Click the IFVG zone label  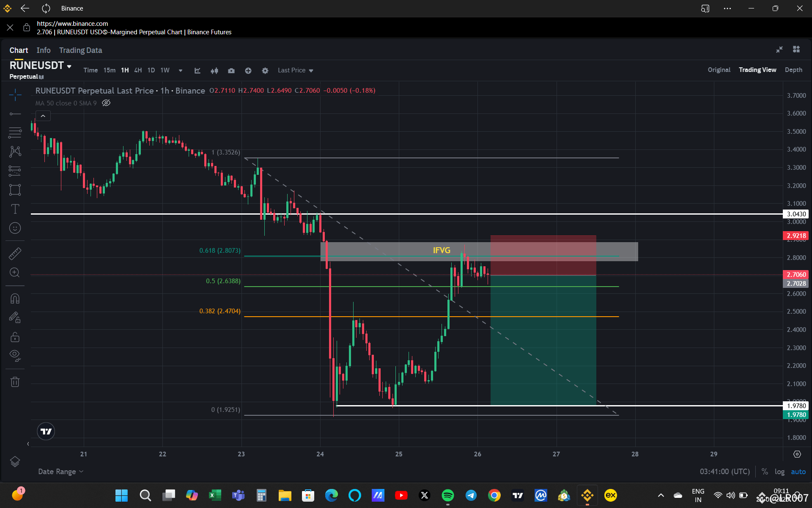(x=442, y=250)
